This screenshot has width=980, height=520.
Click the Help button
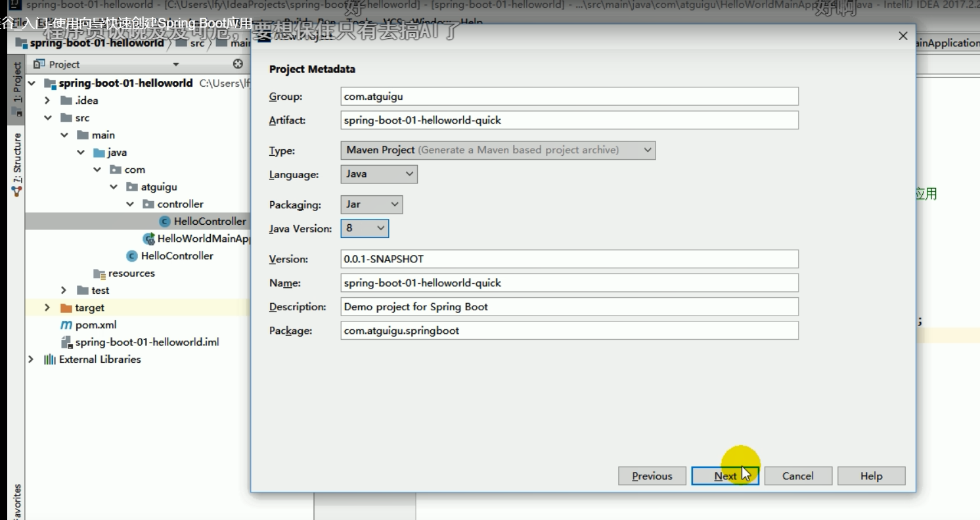click(x=871, y=476)
